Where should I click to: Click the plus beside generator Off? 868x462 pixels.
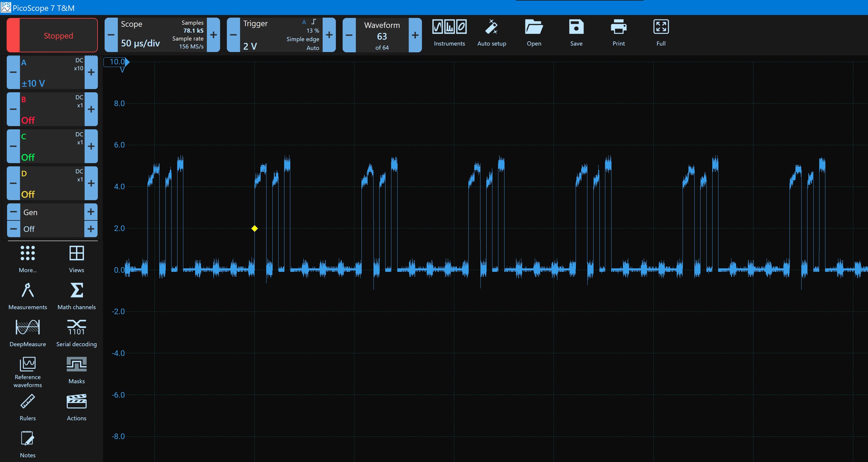(x=91, y=229)
